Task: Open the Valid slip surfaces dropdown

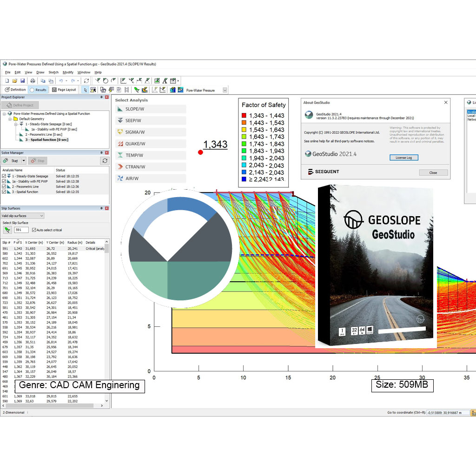Action: [x=41, y=216]
